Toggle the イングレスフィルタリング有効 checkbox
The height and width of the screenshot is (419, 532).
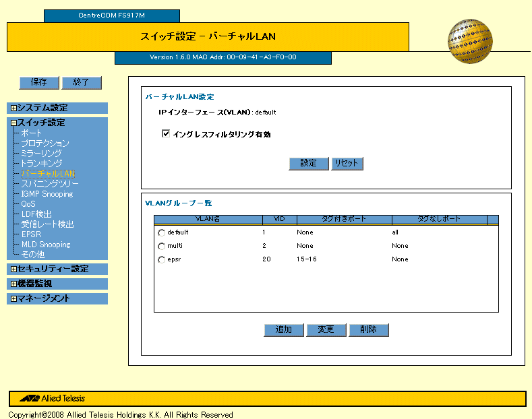click(x=166, y=133)
